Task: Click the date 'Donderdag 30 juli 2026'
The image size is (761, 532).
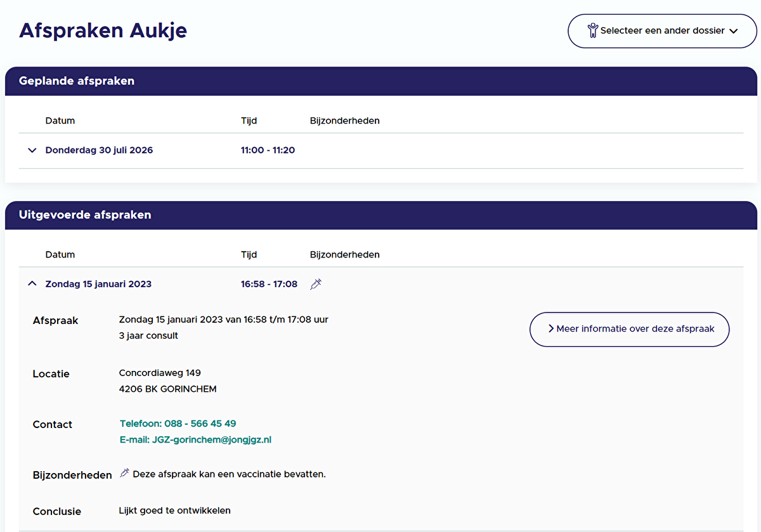Action: pos(99,150)
